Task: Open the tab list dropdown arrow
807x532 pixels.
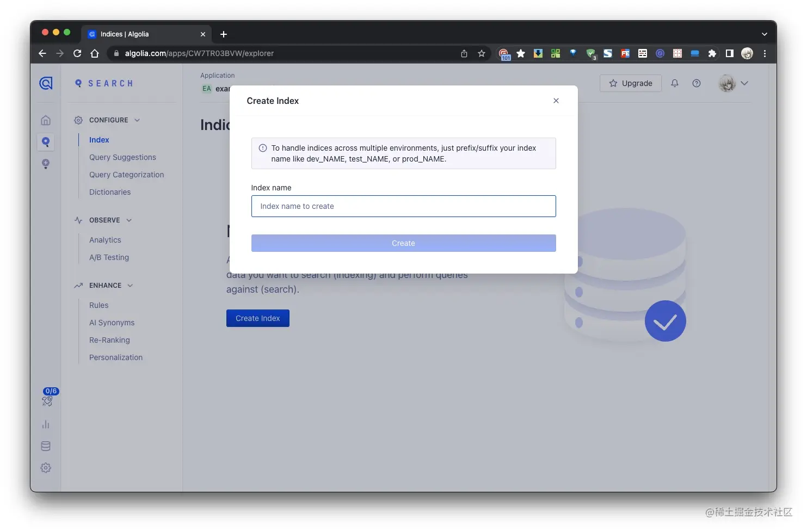Action: pos(765,34)
